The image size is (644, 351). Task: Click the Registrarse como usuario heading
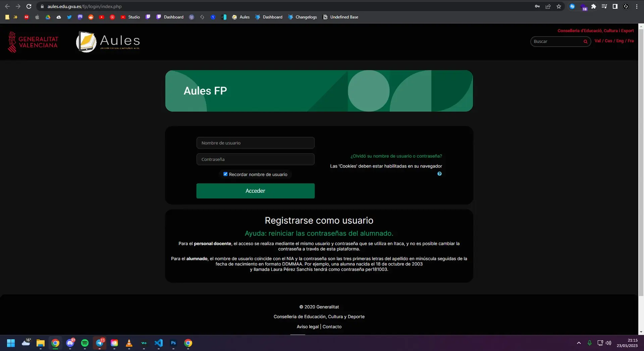319,220
